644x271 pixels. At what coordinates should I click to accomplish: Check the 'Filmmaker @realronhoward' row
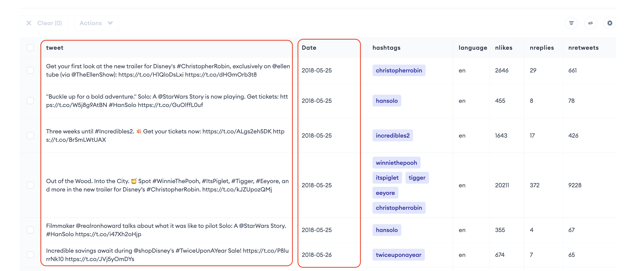tap(30, 230)
